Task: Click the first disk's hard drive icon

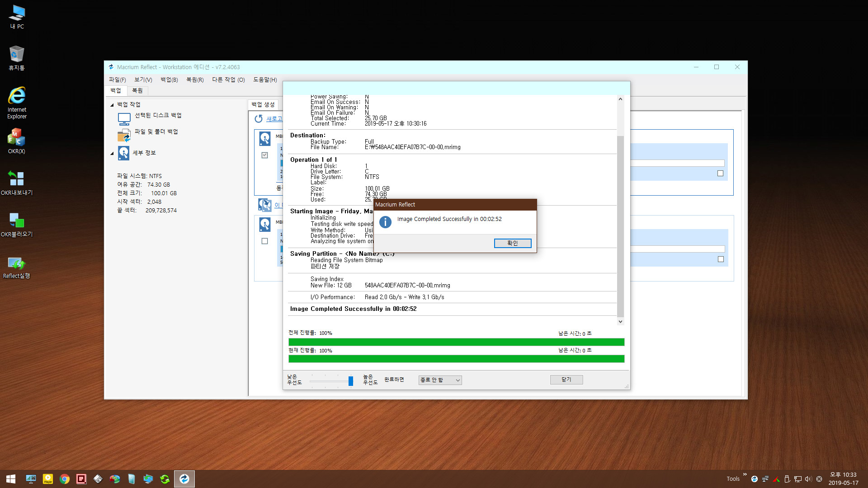Action: 264,138
